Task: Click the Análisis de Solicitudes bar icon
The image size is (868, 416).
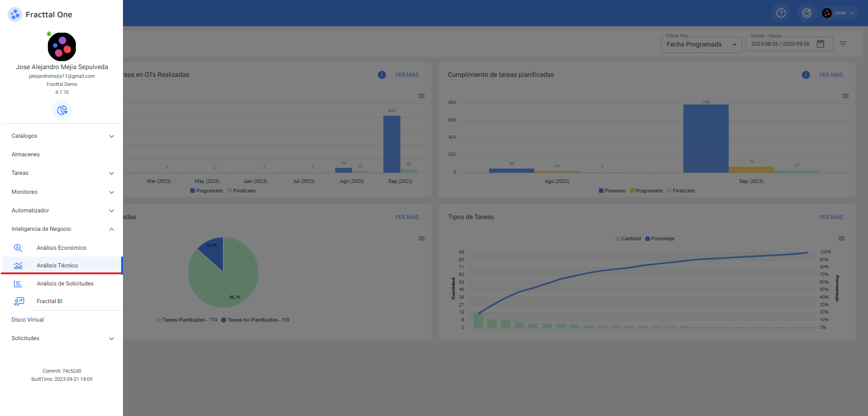Action: (x=18, y=284)
